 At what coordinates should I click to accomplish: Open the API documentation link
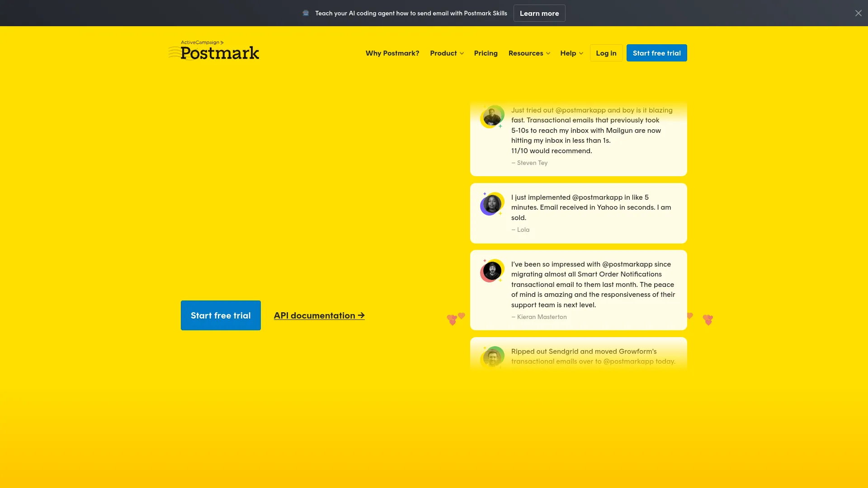click(319, 315)
